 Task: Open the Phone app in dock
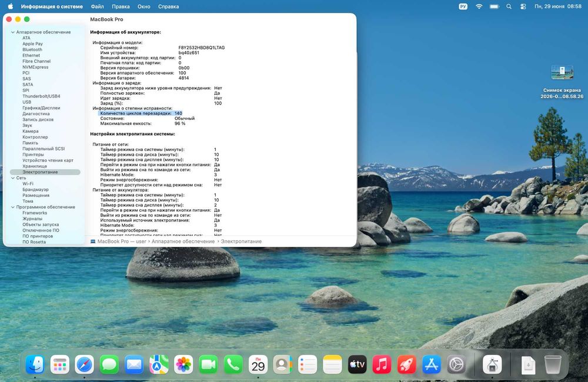[x=233, y=364]
